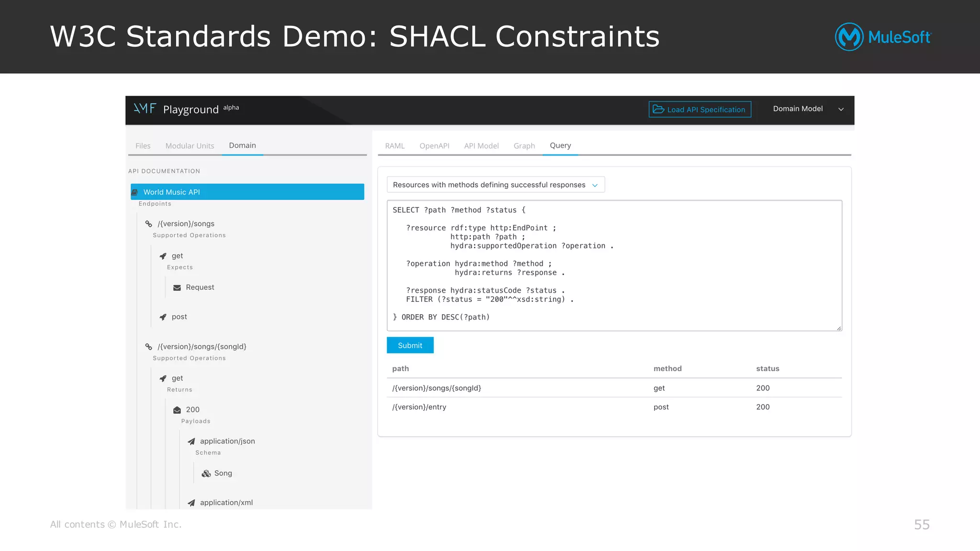
Task: Click the Load API Specification button
Action: coord(700,110)
